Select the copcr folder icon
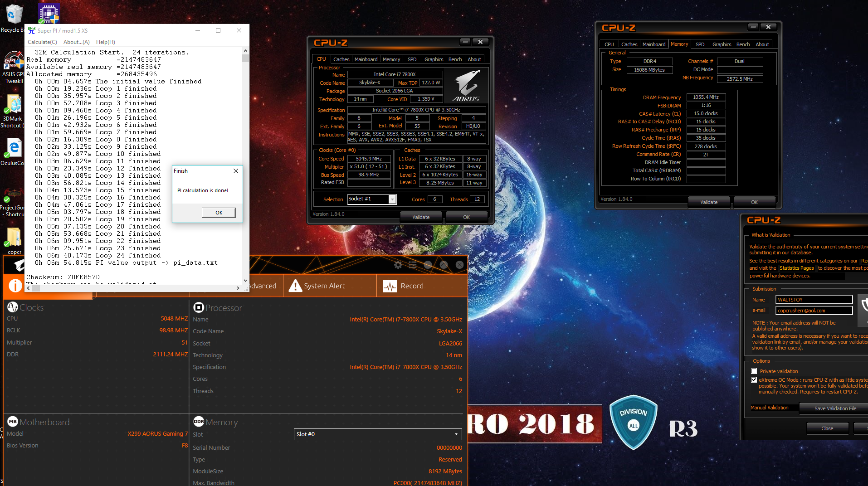 14,241
